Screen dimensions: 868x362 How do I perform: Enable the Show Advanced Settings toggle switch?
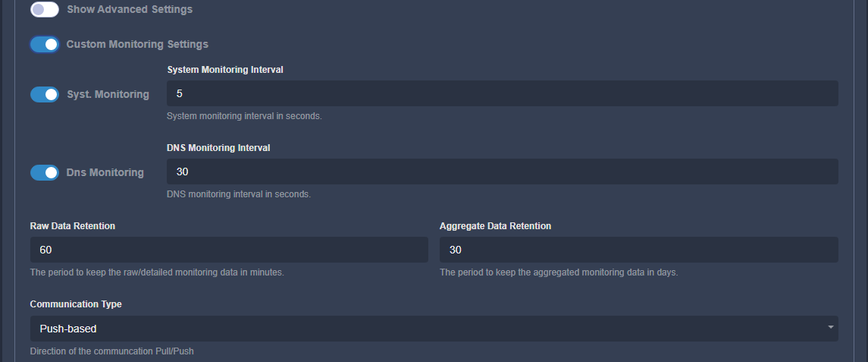coord(45,10)
